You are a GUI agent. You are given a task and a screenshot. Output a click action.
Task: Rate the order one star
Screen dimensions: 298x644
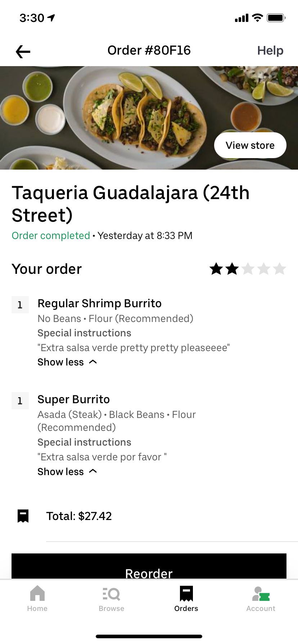click(x=216, y=269)
